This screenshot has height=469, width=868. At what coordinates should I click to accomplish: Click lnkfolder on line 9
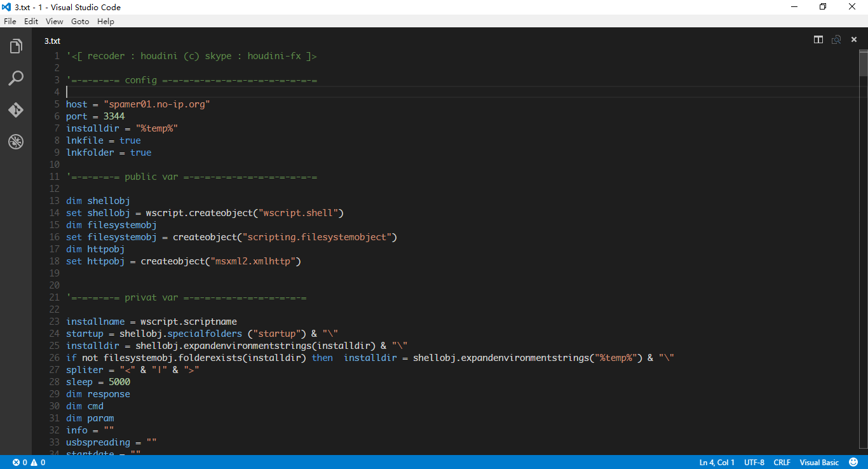click(x=90, y=153)
